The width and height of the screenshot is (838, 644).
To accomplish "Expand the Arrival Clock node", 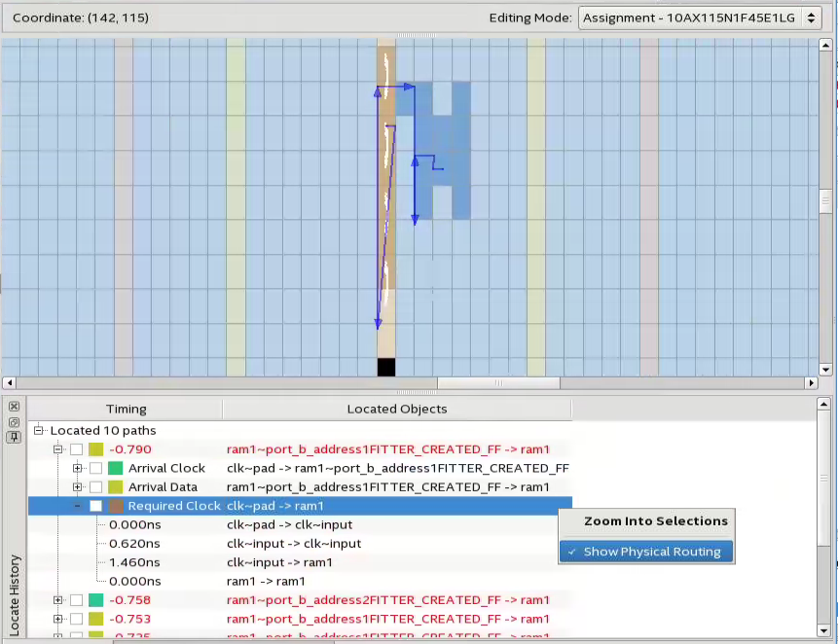I will pos(78,468).
